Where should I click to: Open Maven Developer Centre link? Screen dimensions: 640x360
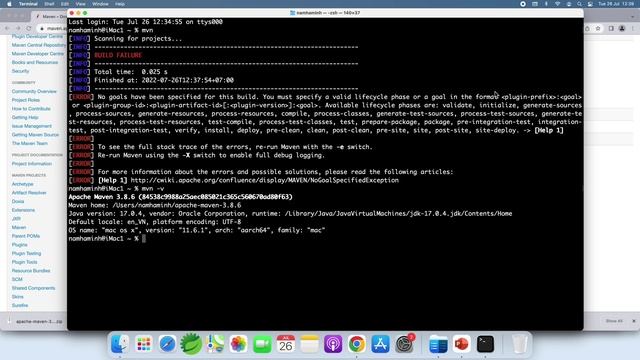pyautogui.click(x=38, y=53)
